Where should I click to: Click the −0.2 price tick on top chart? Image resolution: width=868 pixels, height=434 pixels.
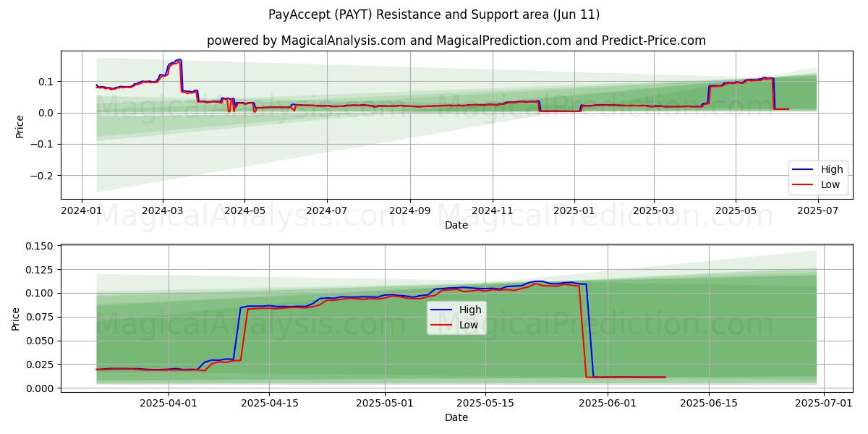pos(43,176)
